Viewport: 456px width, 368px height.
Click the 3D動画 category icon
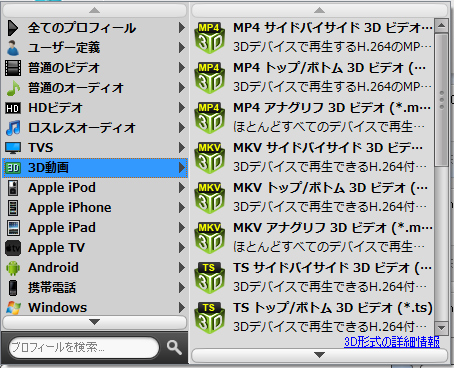pyautogui.click(x=13, y=168)
